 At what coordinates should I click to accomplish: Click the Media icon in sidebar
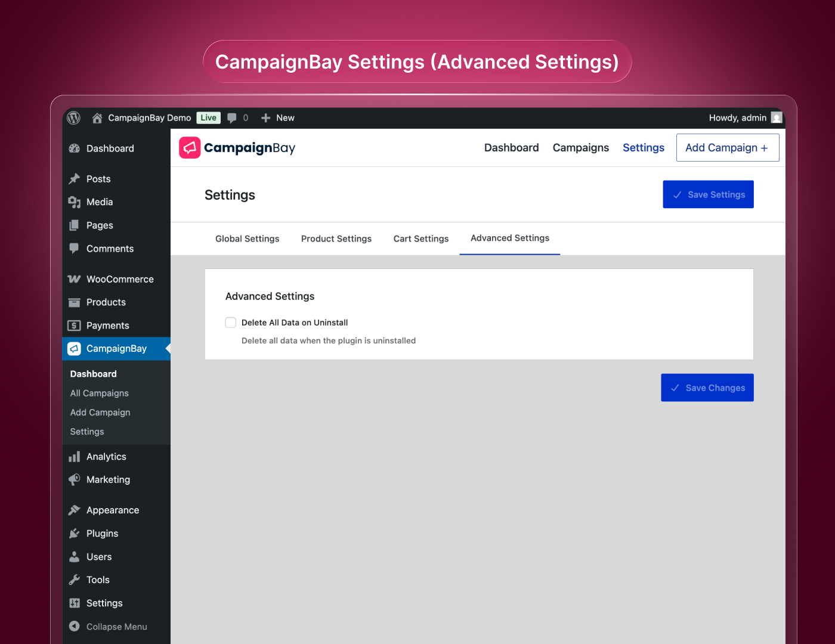pos(75,202)
